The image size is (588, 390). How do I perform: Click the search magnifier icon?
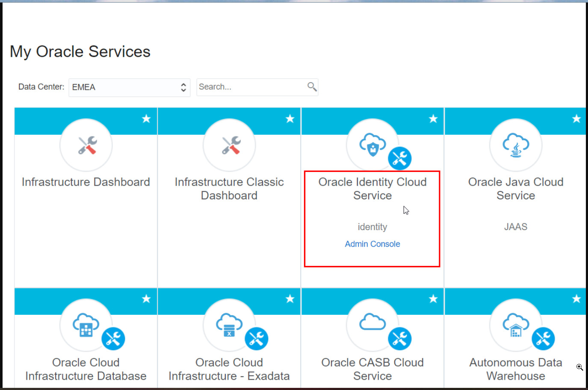[312, 87]
